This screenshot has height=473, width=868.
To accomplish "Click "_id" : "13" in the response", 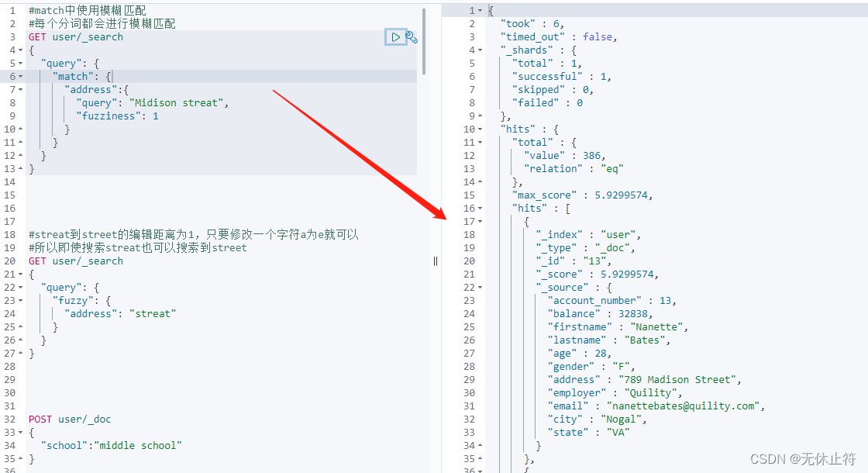I will (573, 261).
